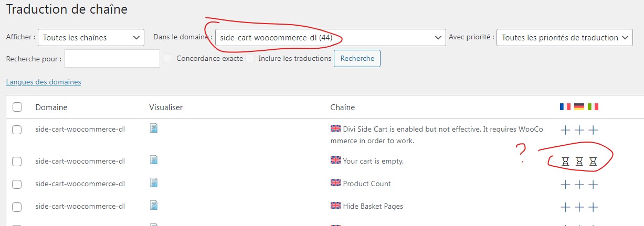Screen dimensions: 644x226
Task: Select all rows with the header checkbox
Action: (17, 107)
